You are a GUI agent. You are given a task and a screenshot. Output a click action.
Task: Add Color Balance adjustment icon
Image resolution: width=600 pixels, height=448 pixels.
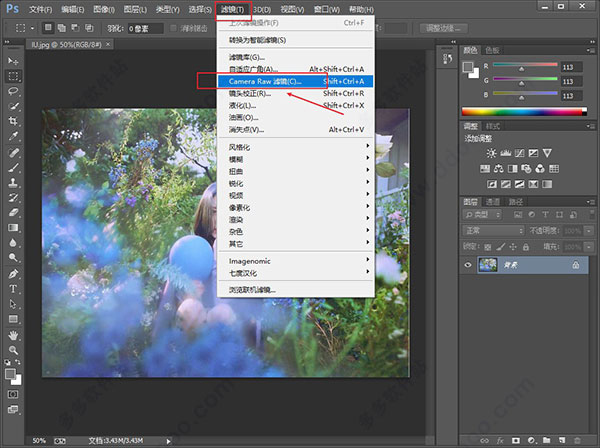499,169
